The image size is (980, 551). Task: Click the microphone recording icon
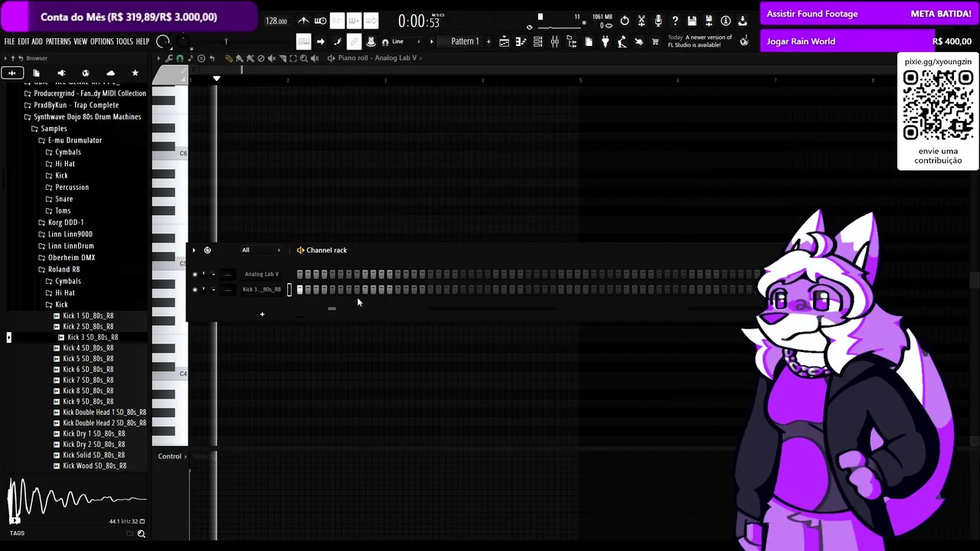[x=658, y=21]
